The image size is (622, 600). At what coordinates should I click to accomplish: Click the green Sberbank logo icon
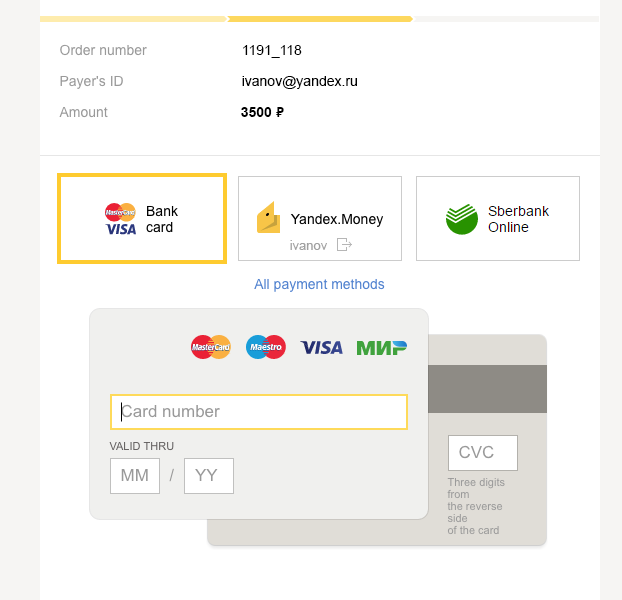pos(462,219)
